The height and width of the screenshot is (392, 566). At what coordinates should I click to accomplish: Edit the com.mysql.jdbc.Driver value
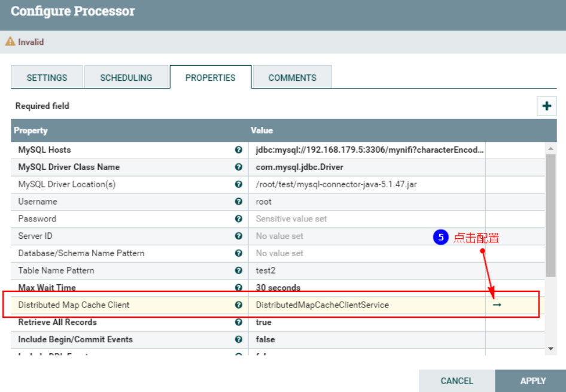pos(367,167)
